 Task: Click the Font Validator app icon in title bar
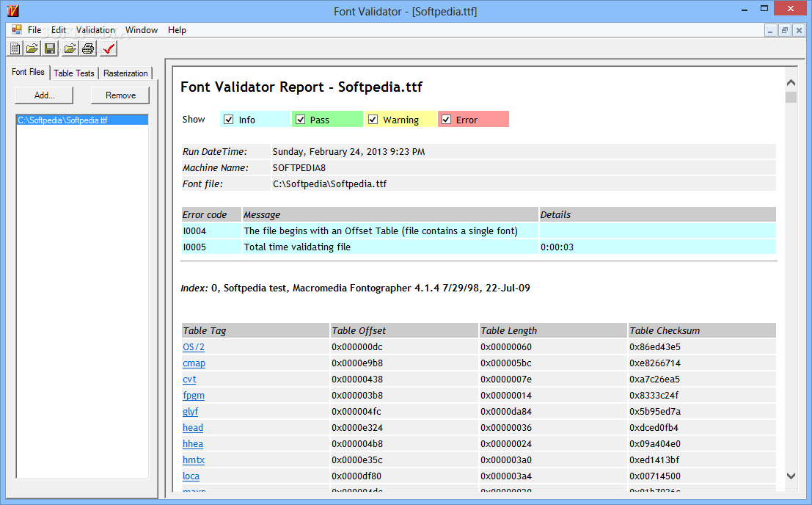(13, 10)
